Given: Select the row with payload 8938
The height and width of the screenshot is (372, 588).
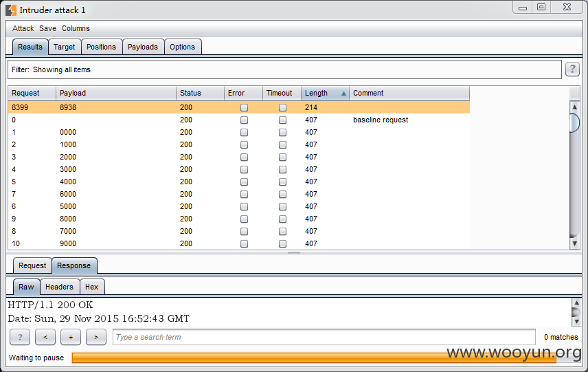Looking at the screenshot, I should (239, 107).
